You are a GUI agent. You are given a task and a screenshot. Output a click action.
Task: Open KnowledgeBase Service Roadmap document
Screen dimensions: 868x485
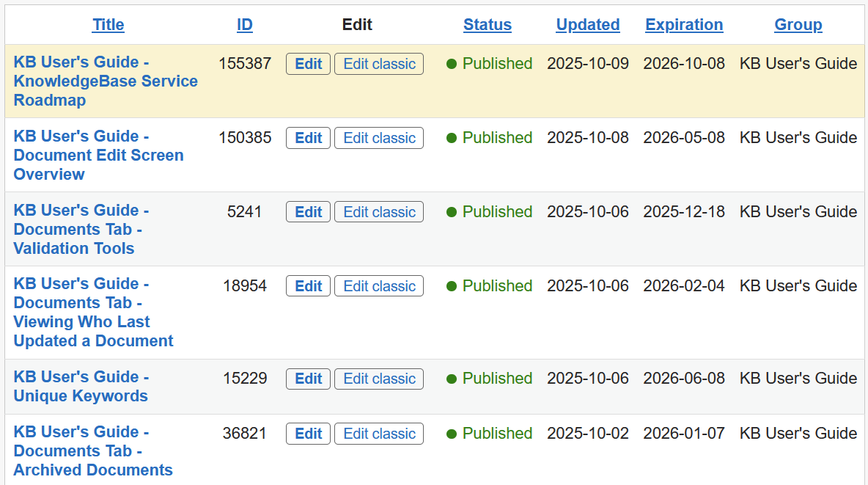click(106, 81)
